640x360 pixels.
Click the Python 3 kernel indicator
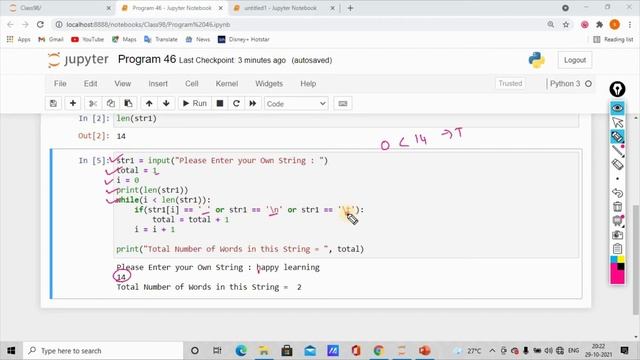pyautogui.click(x=570, y=84)
